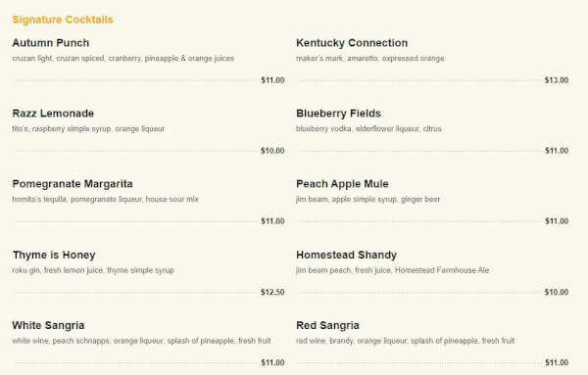Click the $10.00 Razz Lemonade price

(272, 151)
